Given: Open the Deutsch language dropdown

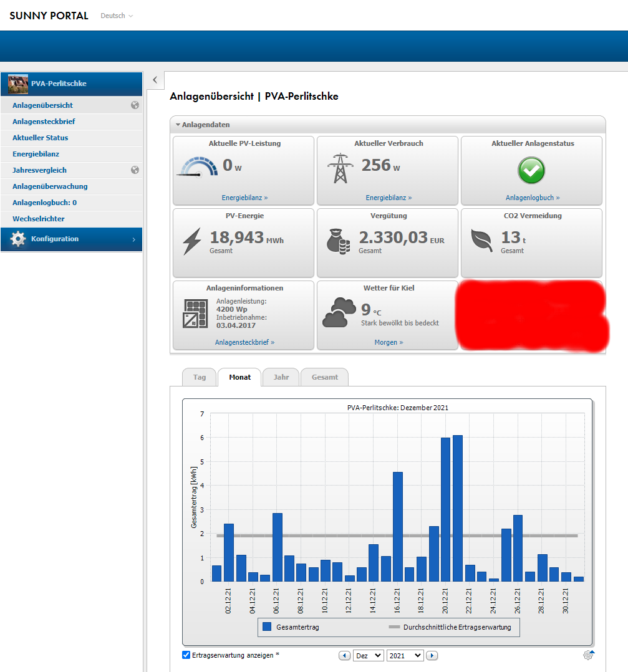Looking at the screenshot, I should 117,16.
